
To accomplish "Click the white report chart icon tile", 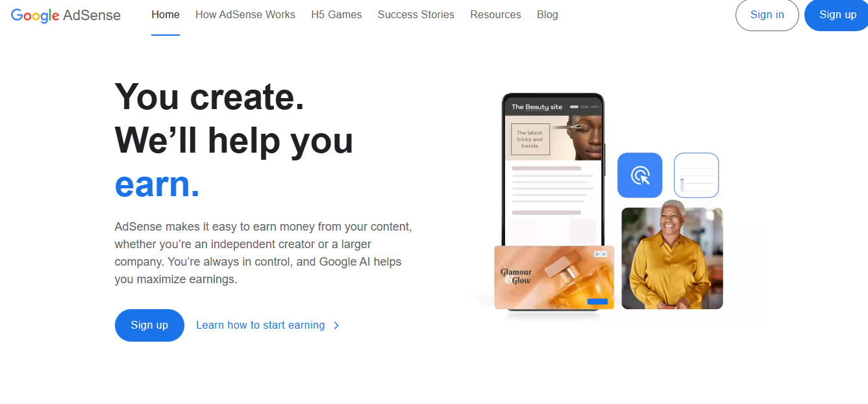I will coord(696,175).
